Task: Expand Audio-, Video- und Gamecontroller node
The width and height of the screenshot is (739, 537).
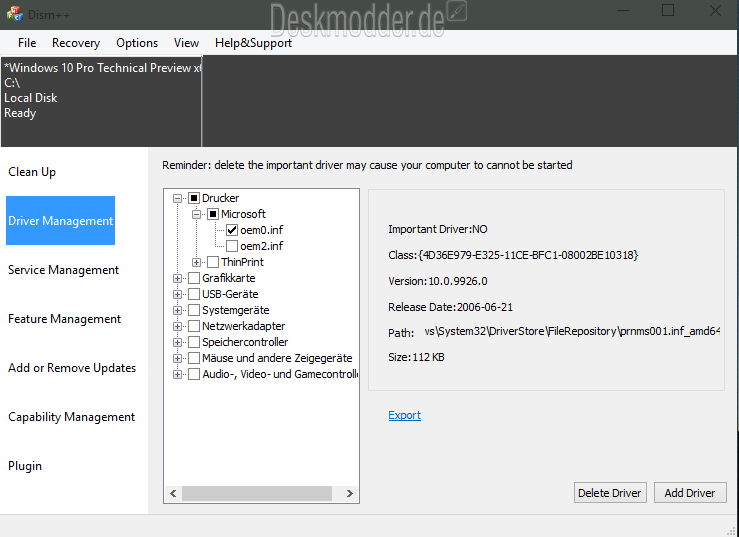Action: 177,375
